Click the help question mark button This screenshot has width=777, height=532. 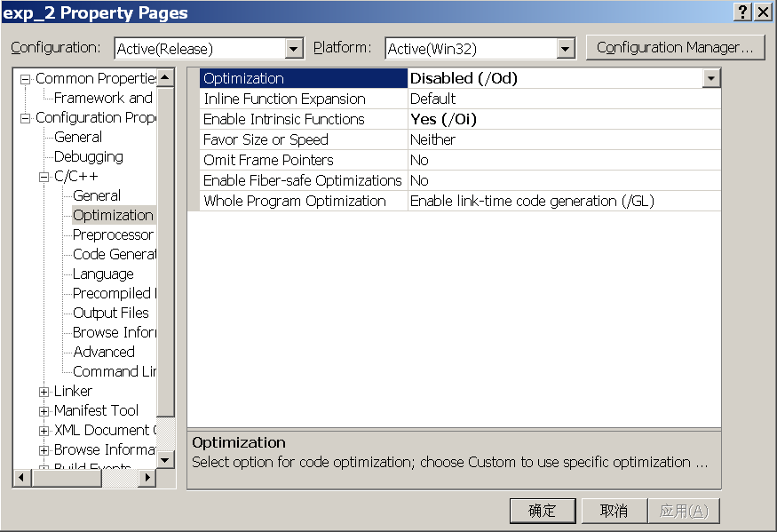pyautogui.click(x=742, y=12)
